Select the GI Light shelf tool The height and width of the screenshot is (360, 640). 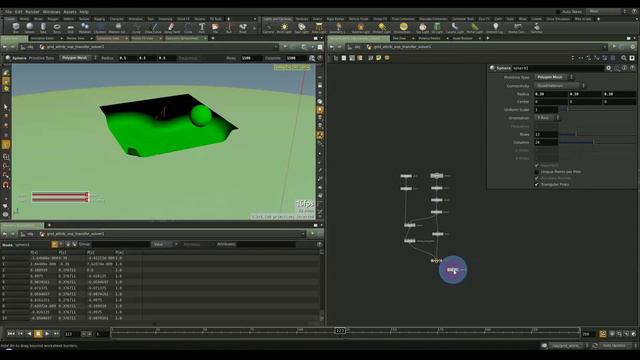click(x=437, y=28)
